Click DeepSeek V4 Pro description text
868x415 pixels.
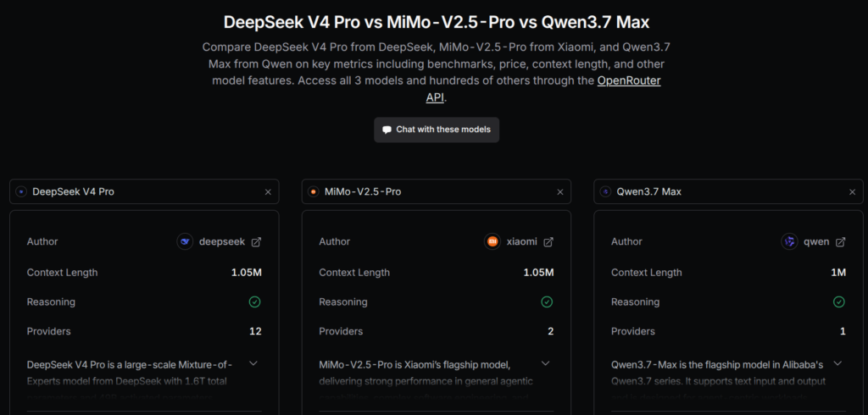(x=130, y=381)
